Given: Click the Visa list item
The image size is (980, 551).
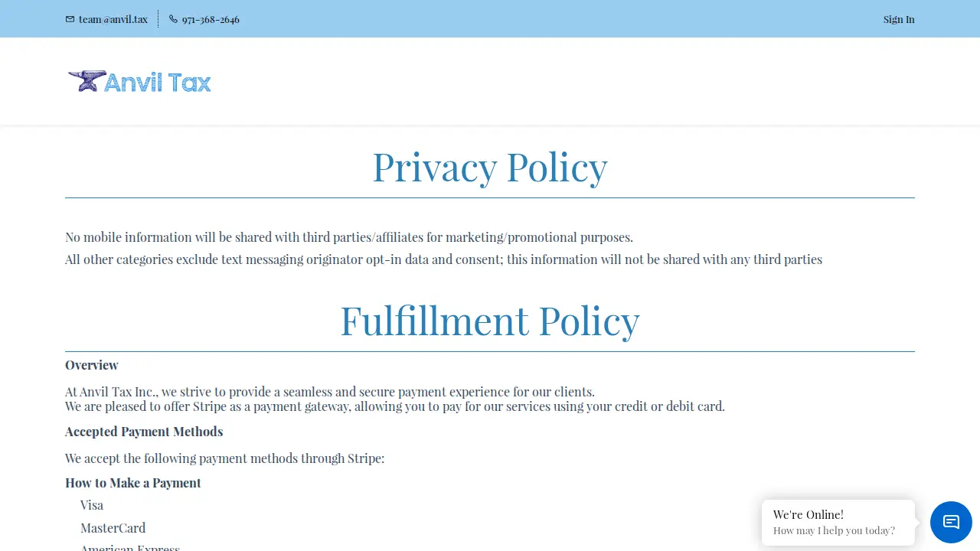Looking at the screenshot, I should (x=92, y=505).
